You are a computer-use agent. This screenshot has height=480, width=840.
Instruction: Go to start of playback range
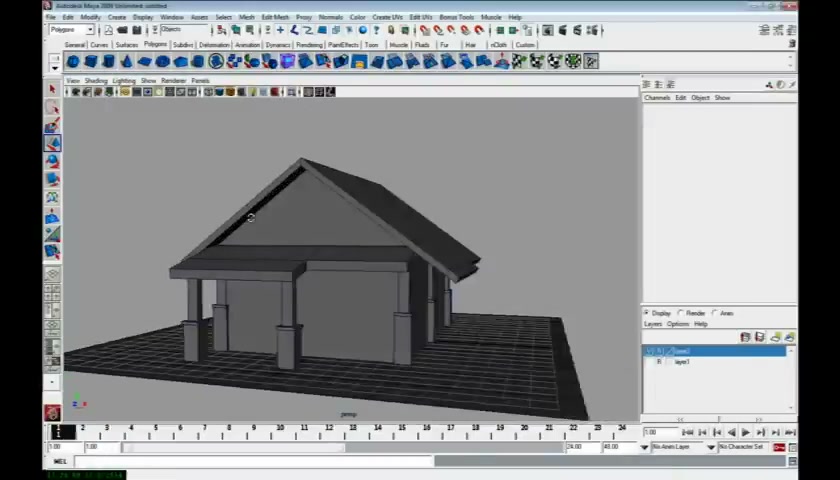688,432
